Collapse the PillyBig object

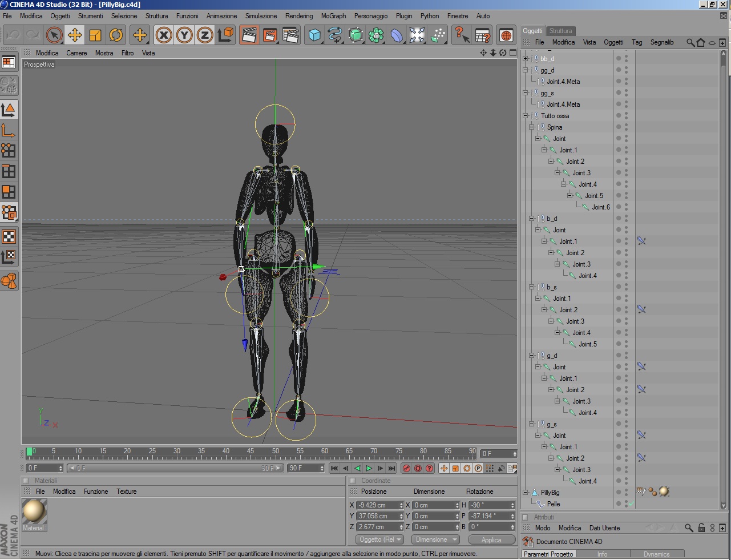point(526,492)
